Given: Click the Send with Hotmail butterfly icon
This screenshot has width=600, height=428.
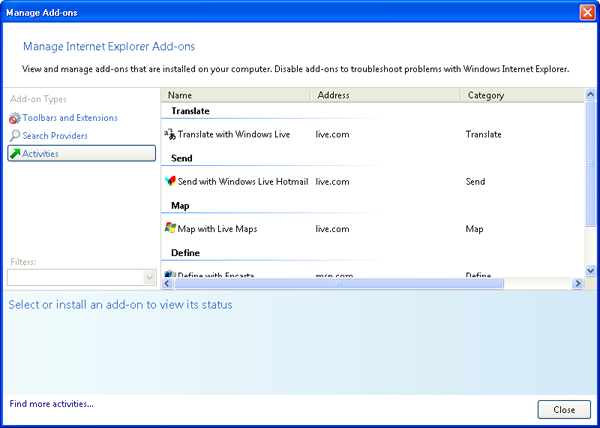Looking at the screenshot, I should pyautogui.click(x=170, y=181).
